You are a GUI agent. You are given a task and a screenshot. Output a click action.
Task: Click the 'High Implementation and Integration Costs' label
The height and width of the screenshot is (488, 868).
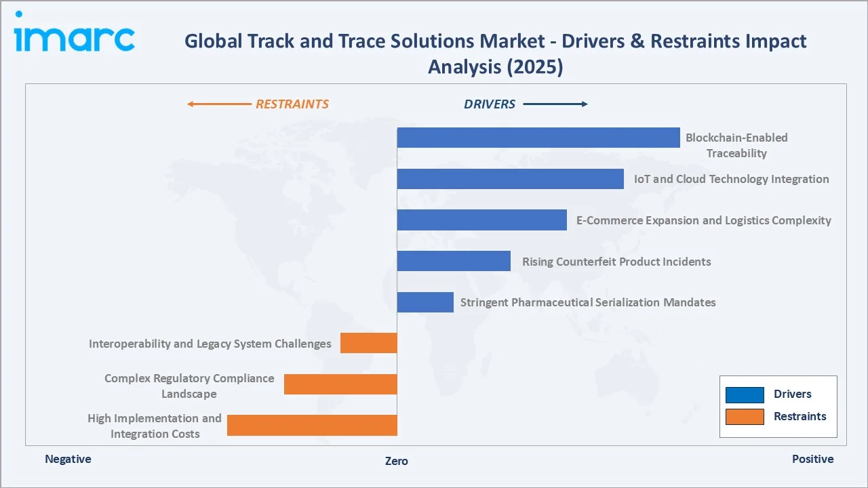[x=155, y=426]
